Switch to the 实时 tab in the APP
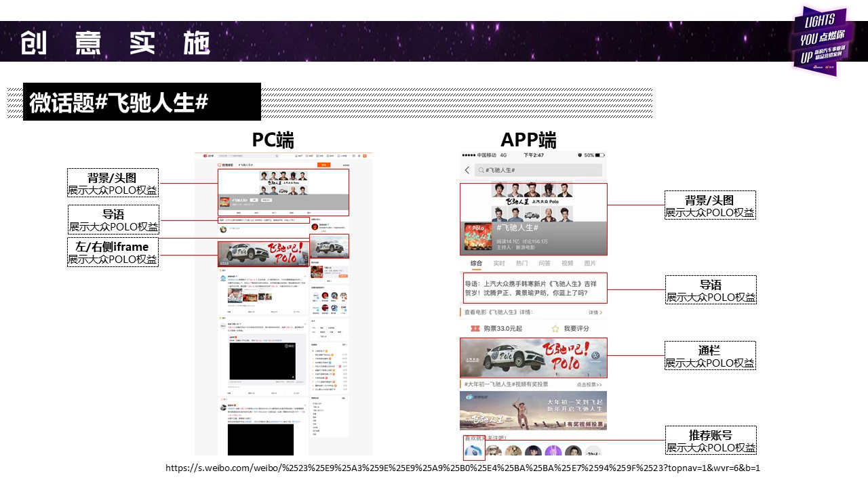Image resolution: width=868 pixels, height=488 pixels. point(499,263)
